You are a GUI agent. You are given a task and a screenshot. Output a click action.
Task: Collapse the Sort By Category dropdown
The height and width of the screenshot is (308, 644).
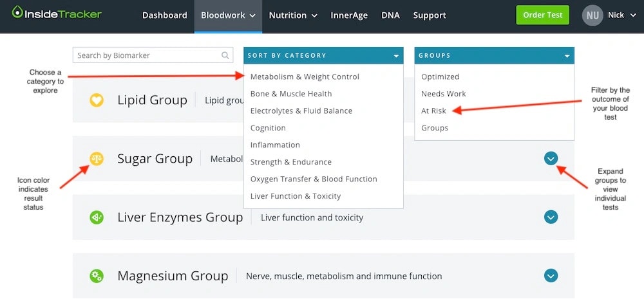(323, 55)
